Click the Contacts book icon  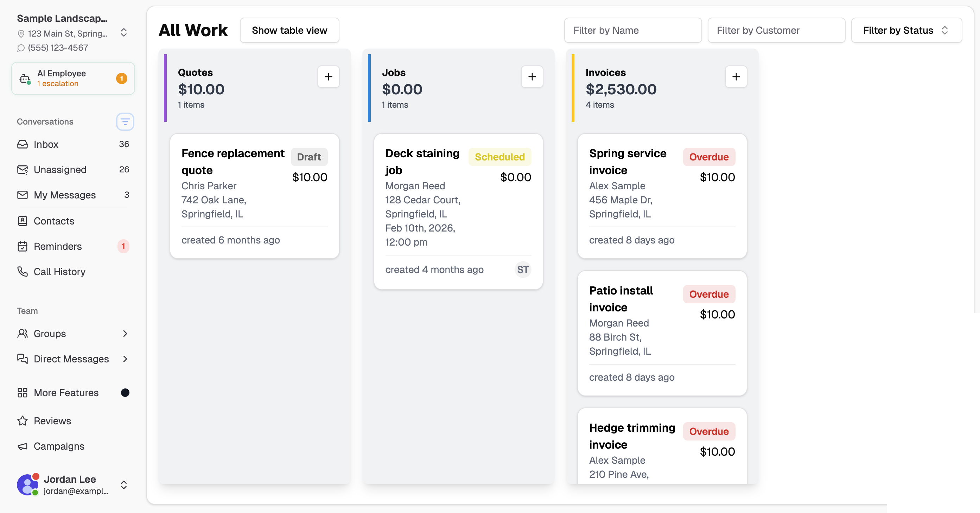(x=23, y=221)
